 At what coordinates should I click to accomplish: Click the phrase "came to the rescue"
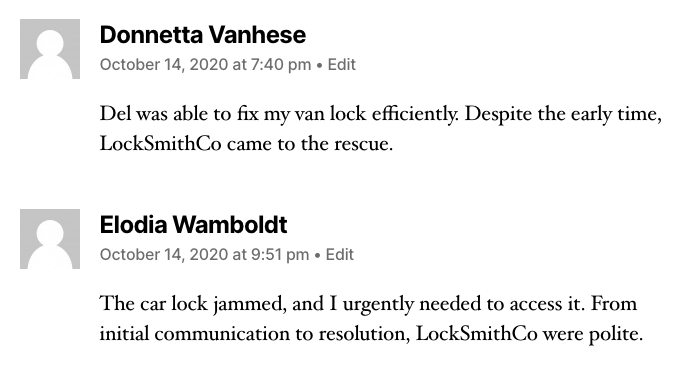(308, 144)
